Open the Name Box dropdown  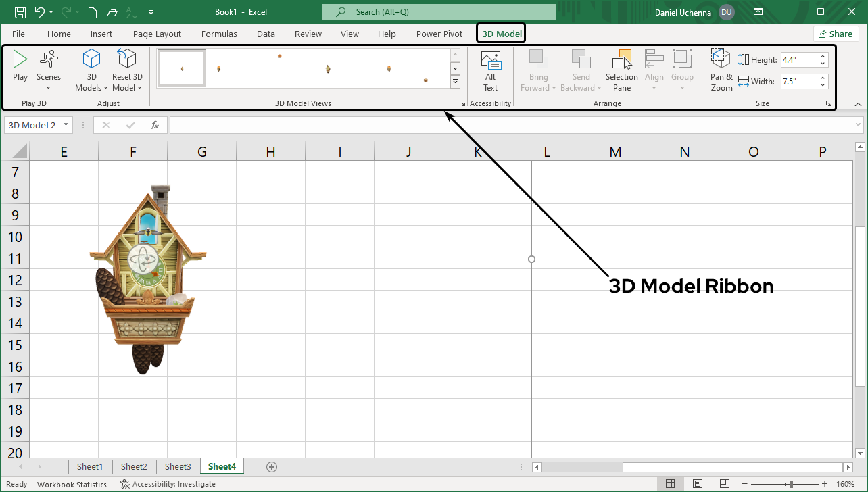[66, 125]
